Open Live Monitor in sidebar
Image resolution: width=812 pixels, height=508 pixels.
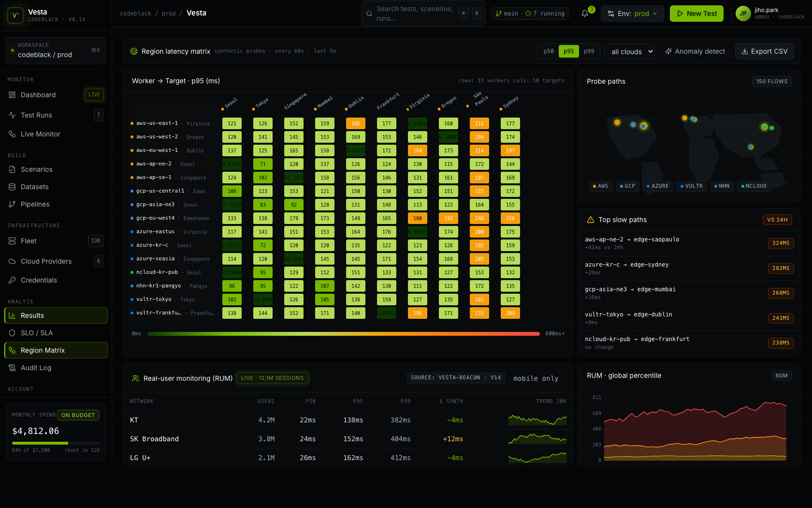click(x=40, y=134)
